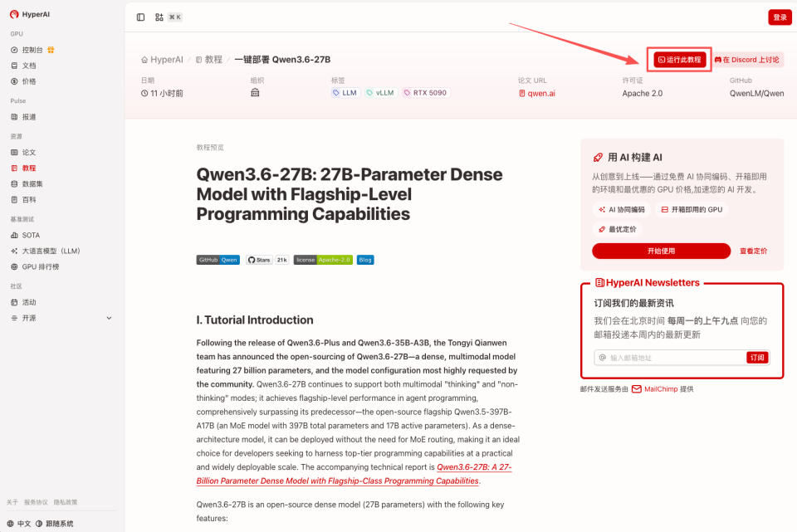Click the HyperAI Newsletters heading icon
The image size is (797, 532).
pyautogui.click(x=599, y=282)
